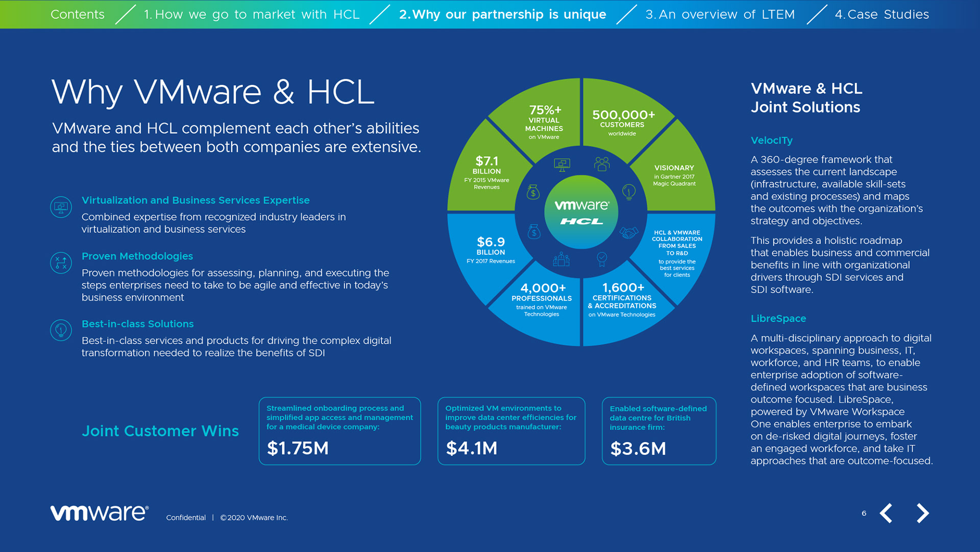980x552 pixels.
Task: Click the 'Confidential' footer text
Action: click(x=186, y=518)
